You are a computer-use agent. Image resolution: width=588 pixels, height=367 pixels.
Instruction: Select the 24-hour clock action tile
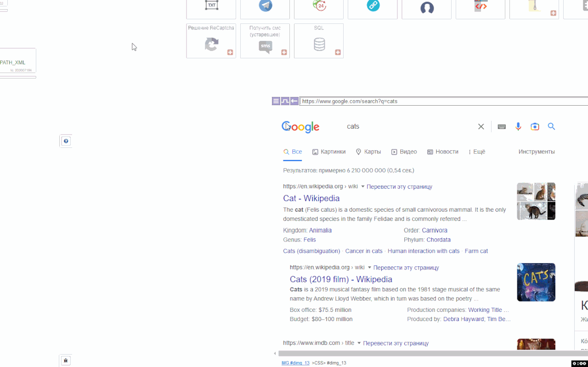319,6
